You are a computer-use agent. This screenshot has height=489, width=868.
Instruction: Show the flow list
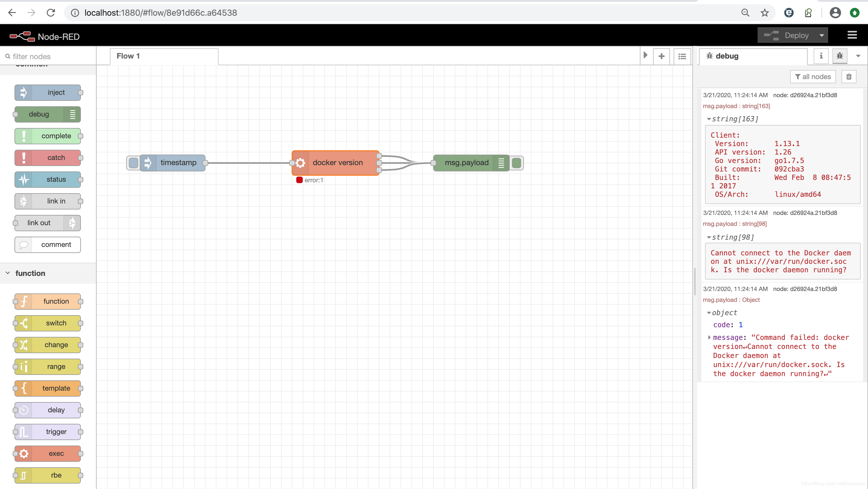682,56
